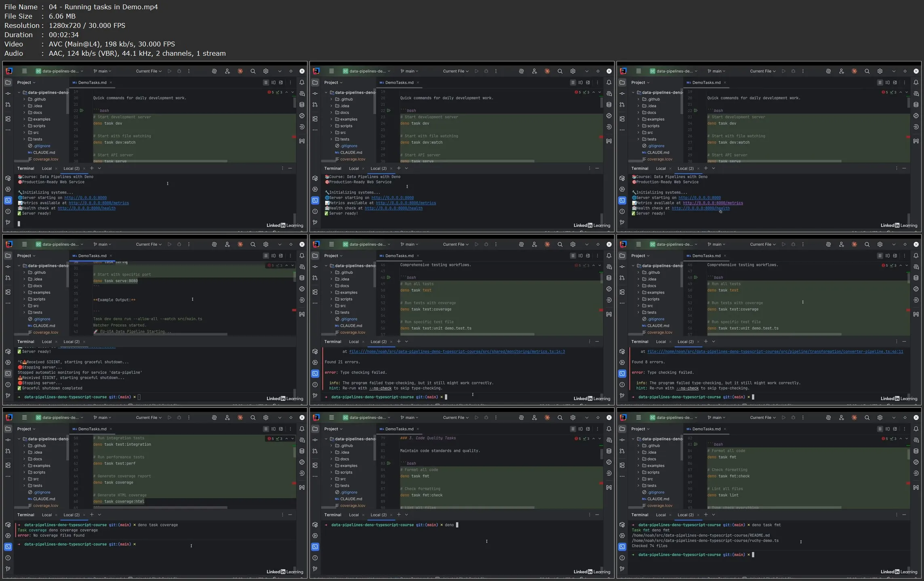Open the 'main' branch dropdown in top-middle frame
924x581 pixels.
(x=409, y=71)
